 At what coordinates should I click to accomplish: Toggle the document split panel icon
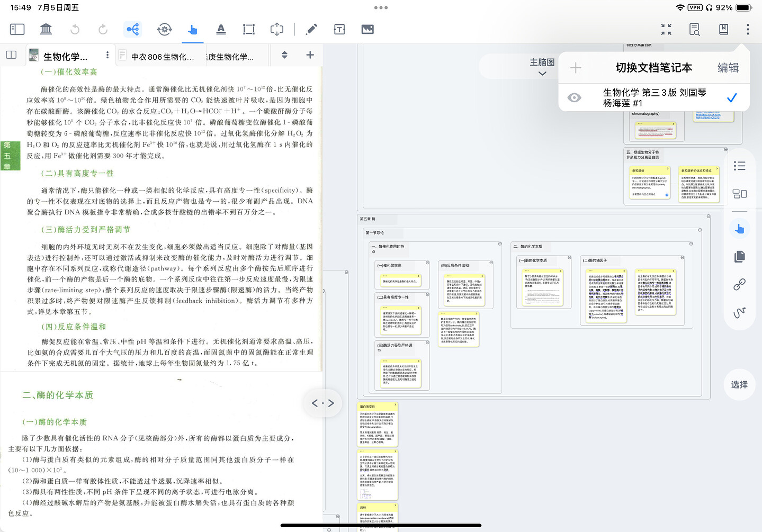pos(11,55)
